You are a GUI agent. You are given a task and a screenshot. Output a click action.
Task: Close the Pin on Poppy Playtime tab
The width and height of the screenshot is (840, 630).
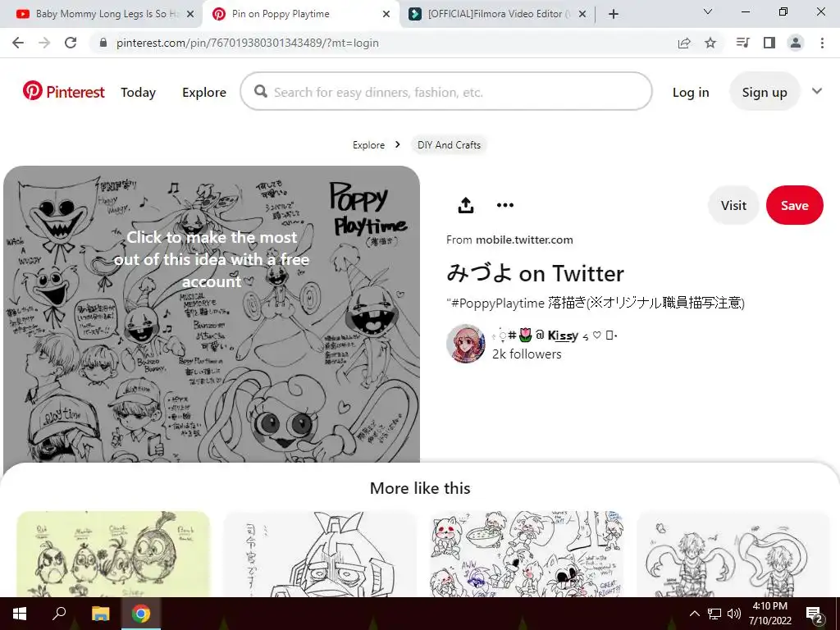[x=386, y=14]
